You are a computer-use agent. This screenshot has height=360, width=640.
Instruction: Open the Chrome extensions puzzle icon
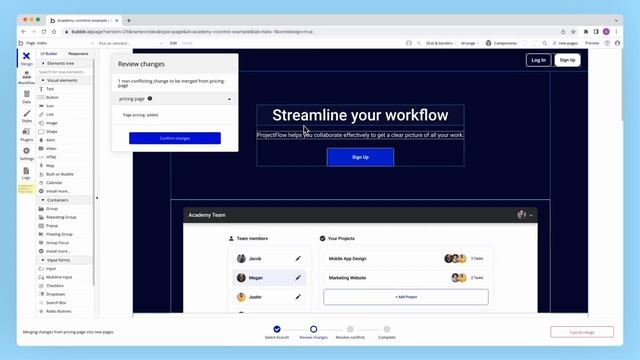[586, 32]
